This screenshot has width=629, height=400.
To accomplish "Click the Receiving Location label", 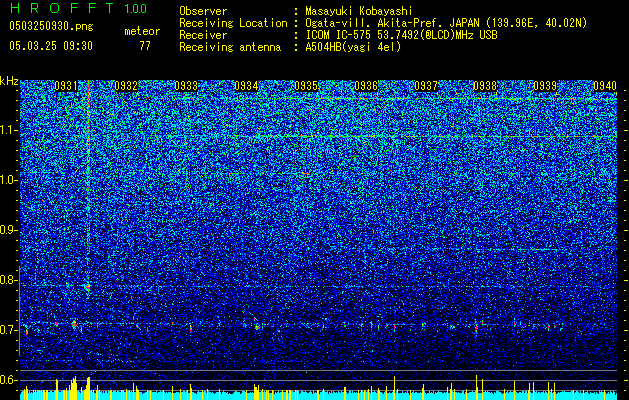I will (x=233, y=23).
